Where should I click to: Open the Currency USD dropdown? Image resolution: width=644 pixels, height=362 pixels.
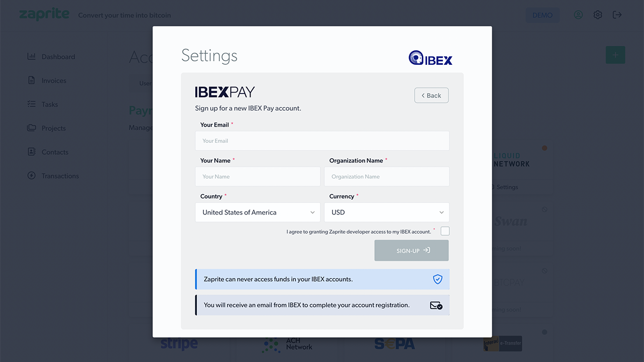[386, 212]
